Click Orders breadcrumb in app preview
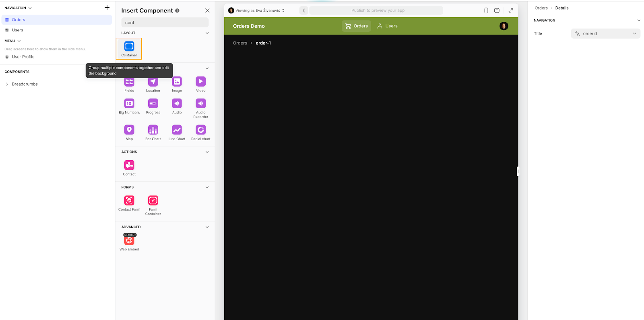The height and width of the screenshot is (320, 644). coord(240,43)
